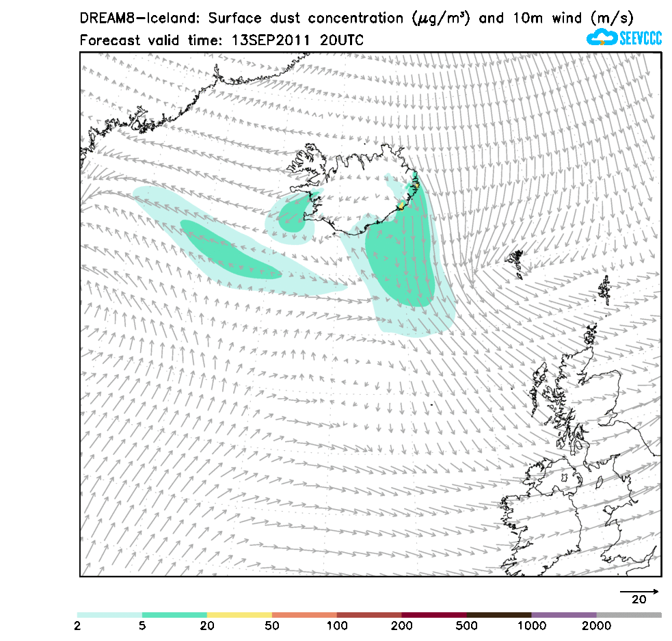Screen dimensions: 672x641
Task: Click the purple swatch in the legend
Action: coord(564,615)
